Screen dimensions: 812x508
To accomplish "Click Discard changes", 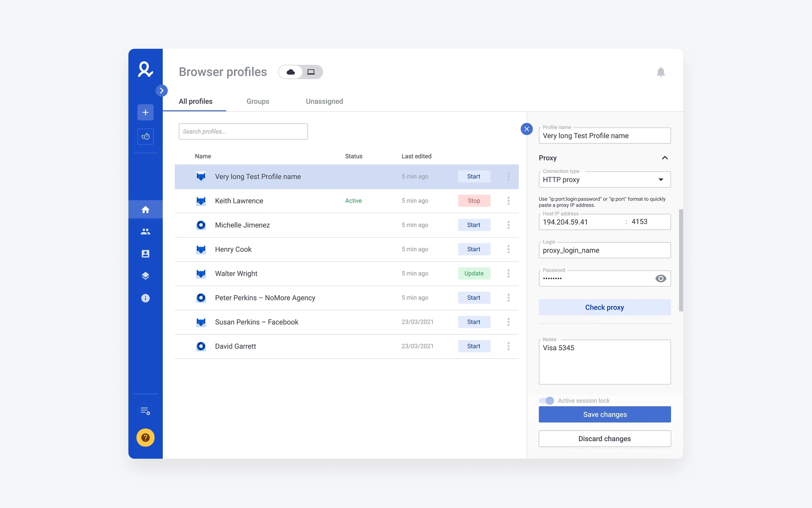I will point(605,438).
